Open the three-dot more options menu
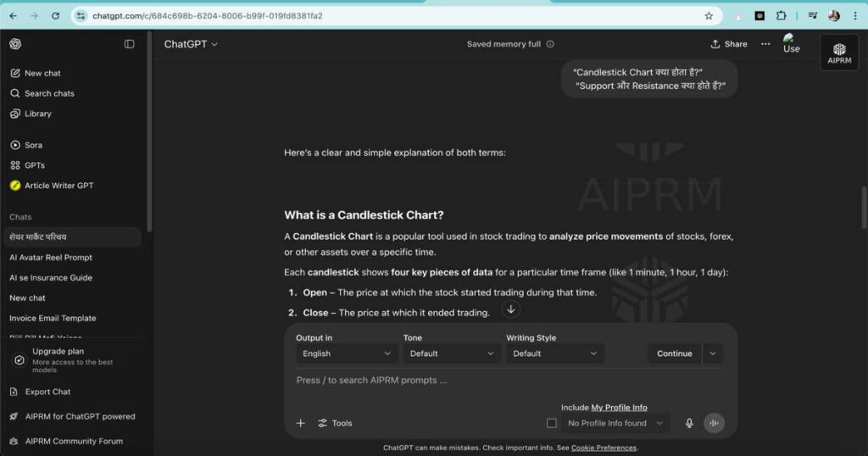 pos(765,44)
